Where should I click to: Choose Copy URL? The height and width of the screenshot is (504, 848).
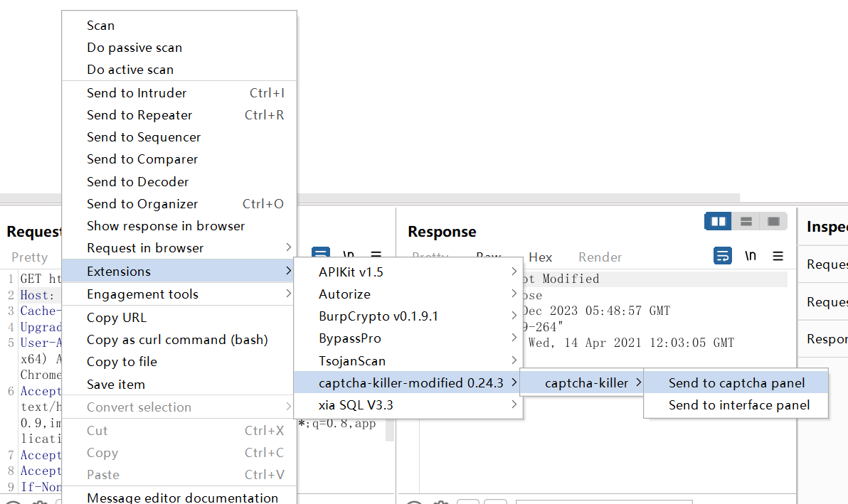click(179, 318)
